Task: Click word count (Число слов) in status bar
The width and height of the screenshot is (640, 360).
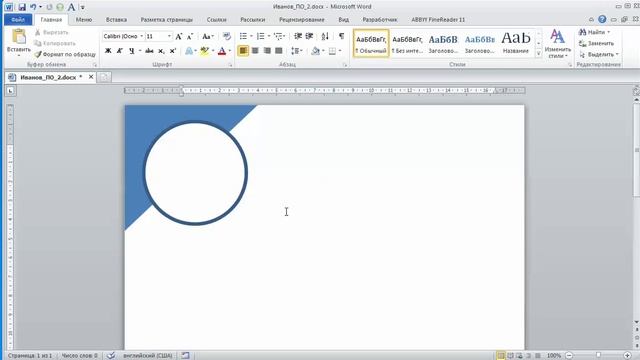Action: [x=79, y=356]
